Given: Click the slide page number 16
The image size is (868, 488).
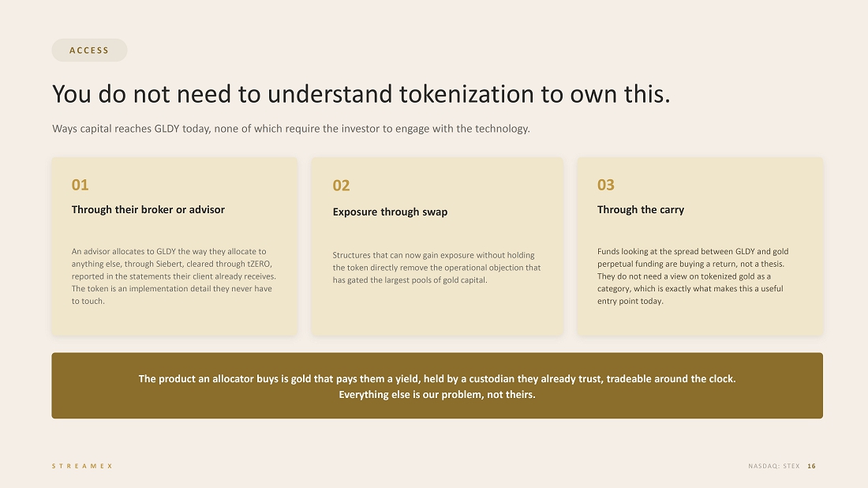Looking at the screenshot, I should (811, 466).
